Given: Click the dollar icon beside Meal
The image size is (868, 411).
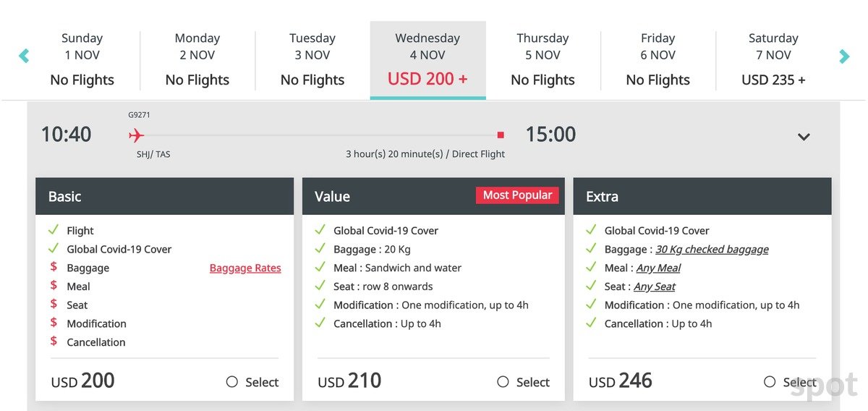Looking at the screenshot, I should pyautogui.click(x=54, y=286).
